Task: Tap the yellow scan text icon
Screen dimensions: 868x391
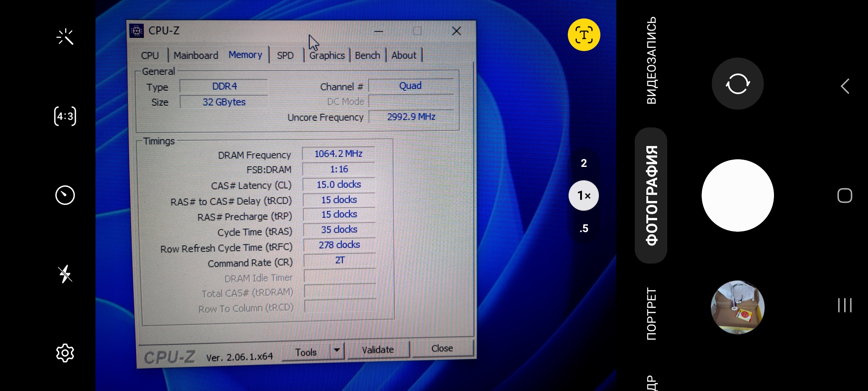Action: (584, 35)
